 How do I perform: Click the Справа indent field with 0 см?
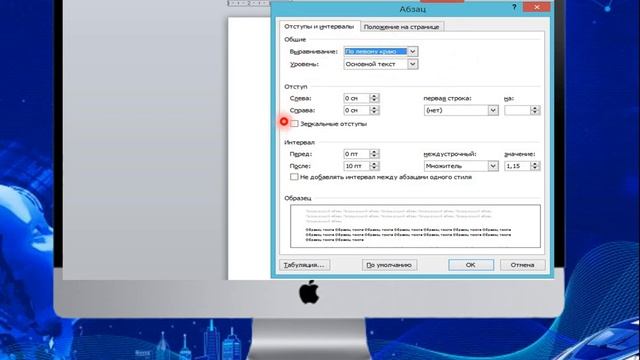point(357,110)
